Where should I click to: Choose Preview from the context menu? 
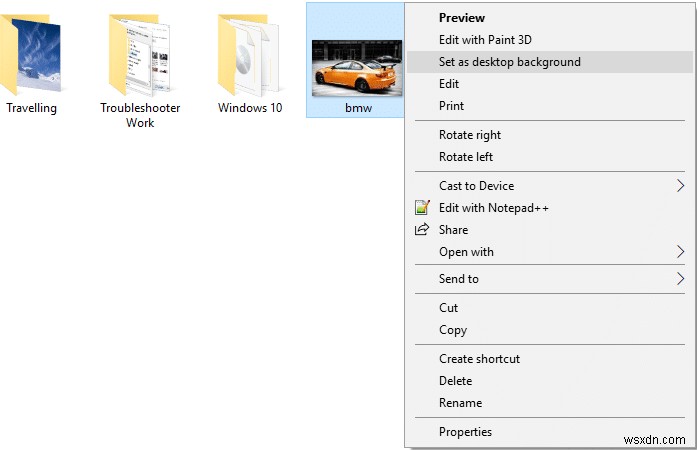(x=550, y=18)
